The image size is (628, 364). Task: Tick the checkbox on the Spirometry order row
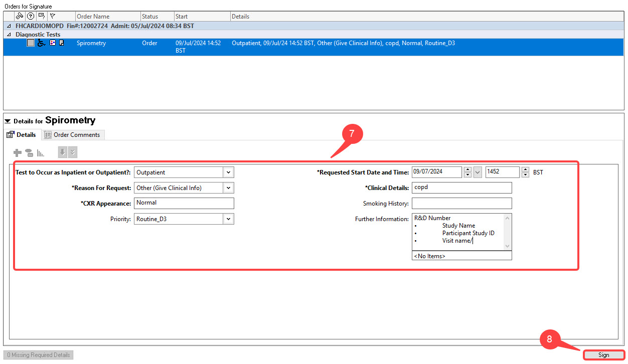click(31, 43)
